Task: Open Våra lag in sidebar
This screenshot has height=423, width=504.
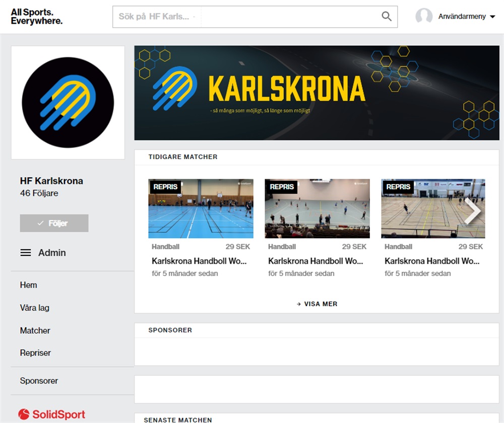Action: [34, 308]
